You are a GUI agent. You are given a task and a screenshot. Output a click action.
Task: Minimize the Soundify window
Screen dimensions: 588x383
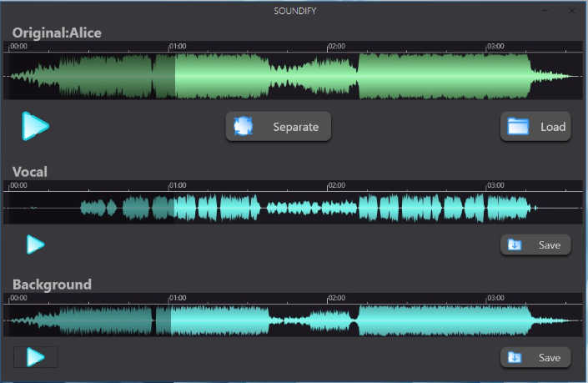tap(545, 11)
